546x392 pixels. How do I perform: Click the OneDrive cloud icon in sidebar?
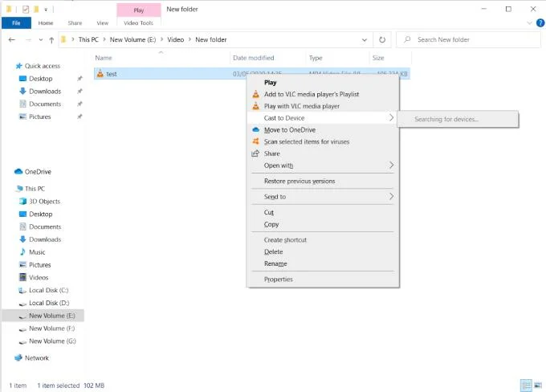[18, 171]
